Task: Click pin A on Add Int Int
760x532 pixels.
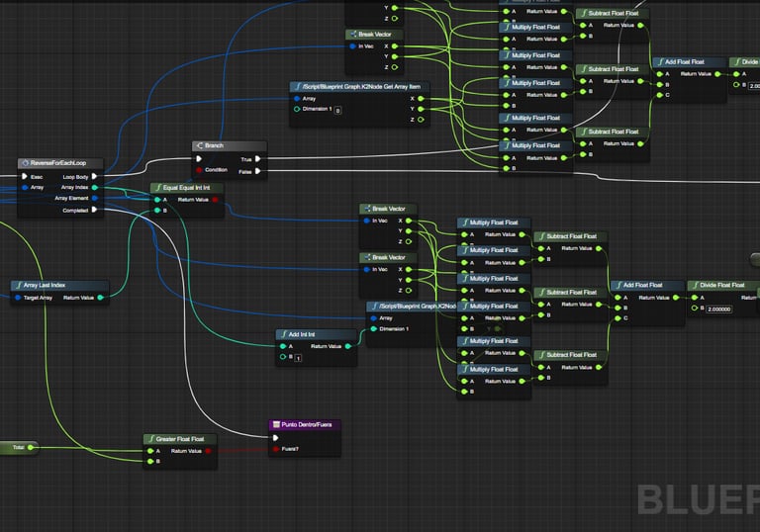Action: point(283,346)
